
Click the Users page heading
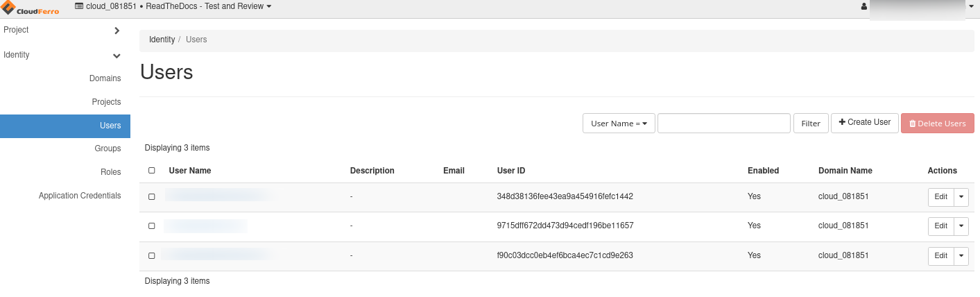click(x=166, y=72)
